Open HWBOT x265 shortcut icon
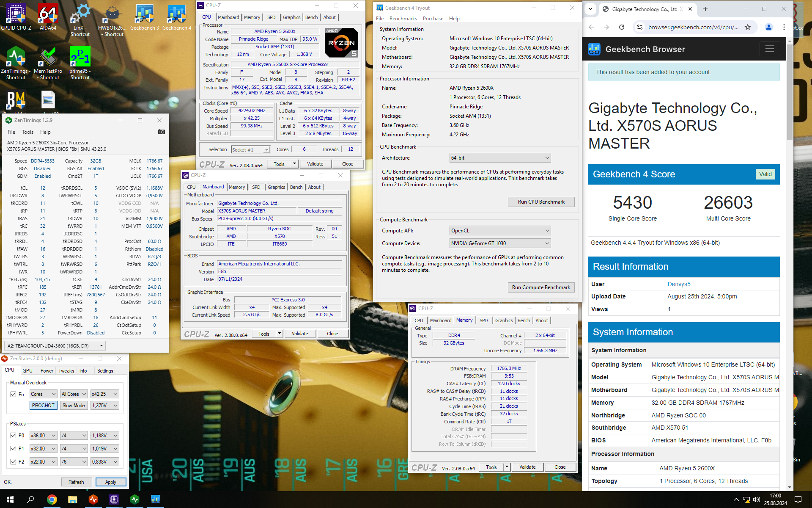This screenshot has width=812, height=508. pos(112,20)
